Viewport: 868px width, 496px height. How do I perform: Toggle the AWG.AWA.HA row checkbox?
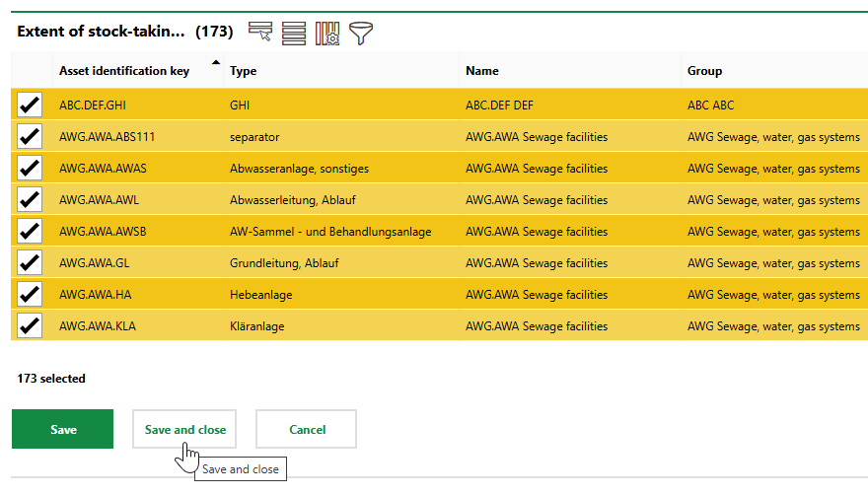point(30,294)
